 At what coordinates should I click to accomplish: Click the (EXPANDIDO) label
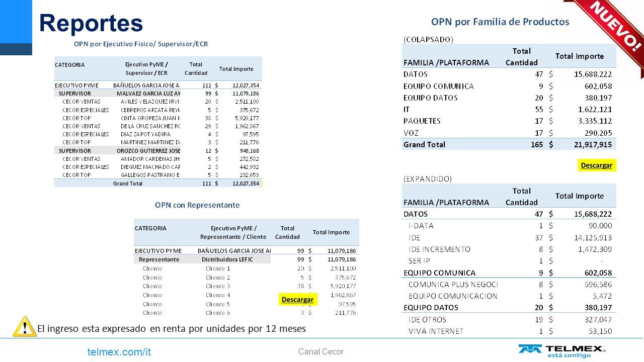coord(427,178)
